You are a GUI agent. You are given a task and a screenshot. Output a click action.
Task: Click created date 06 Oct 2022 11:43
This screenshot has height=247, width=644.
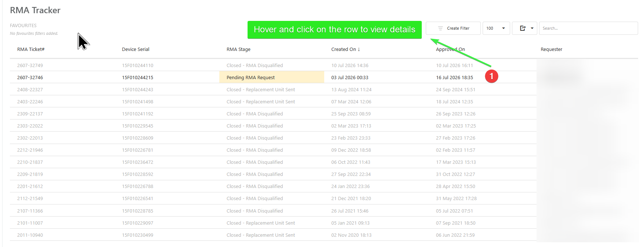(351, 162)
